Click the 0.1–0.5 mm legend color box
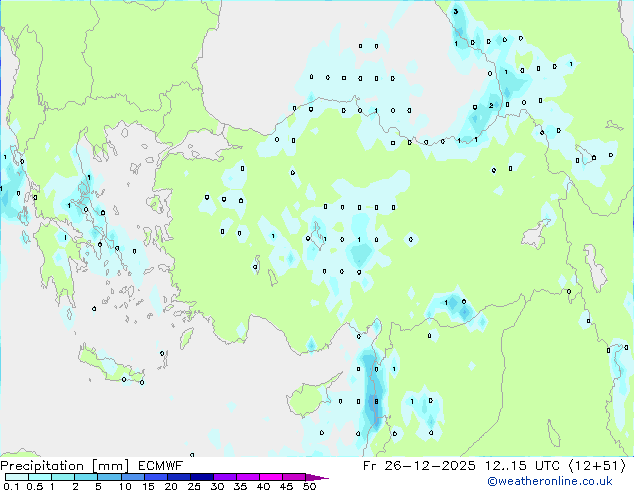Viewport: 634px width, 490px height. tap(17, 477)
